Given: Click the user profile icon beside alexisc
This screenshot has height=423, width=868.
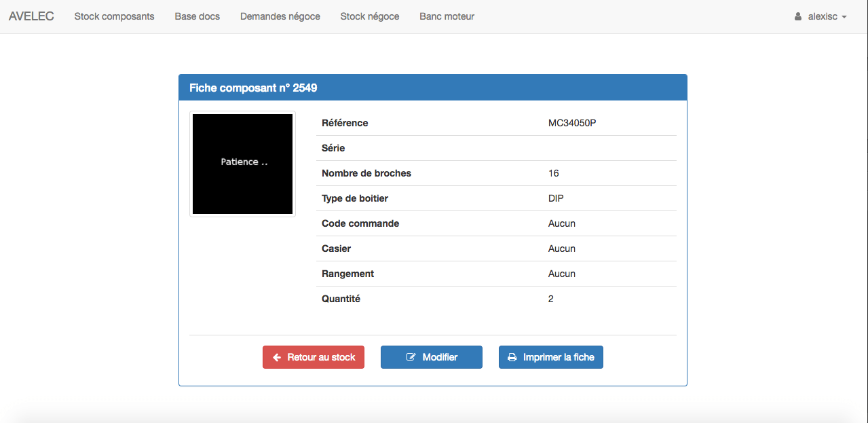Looking at the screenshot, I should click(798, 16).
